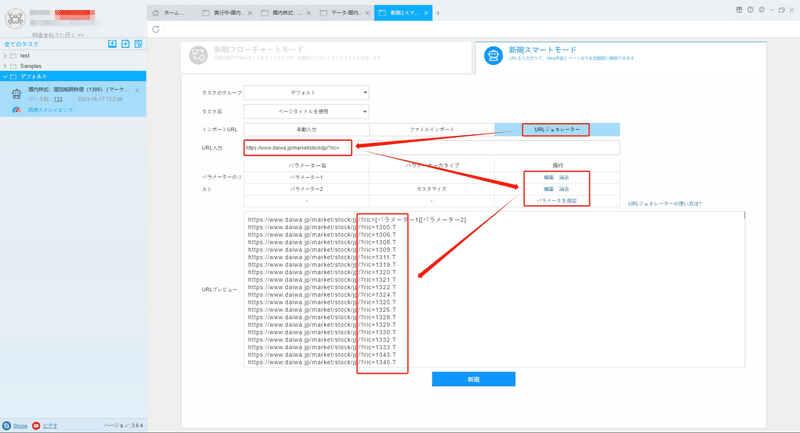The height and width of the screenshot is (433, 800).
Task: Click the Skype link text in the status bar
Action: tap(20, 426)
